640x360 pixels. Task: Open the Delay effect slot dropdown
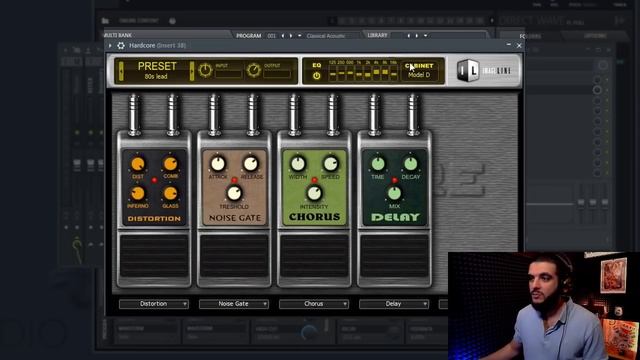pos(394,304)
